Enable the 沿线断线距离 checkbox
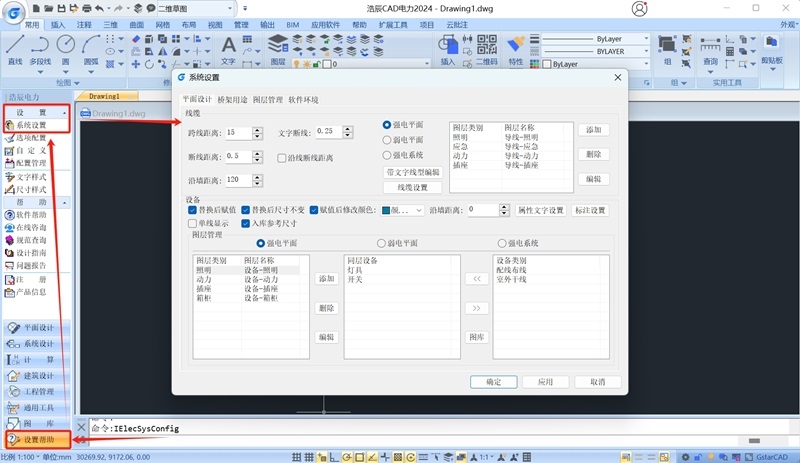 point(282,158)
